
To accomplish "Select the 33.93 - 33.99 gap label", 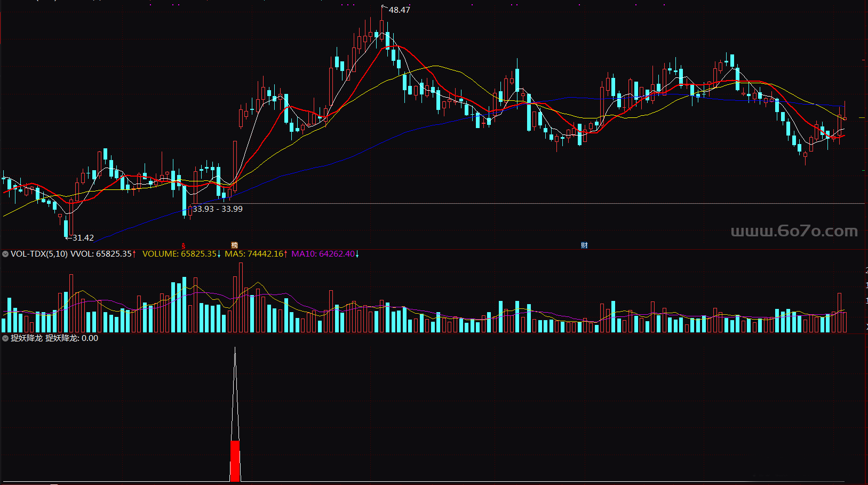I will [217, 209].
